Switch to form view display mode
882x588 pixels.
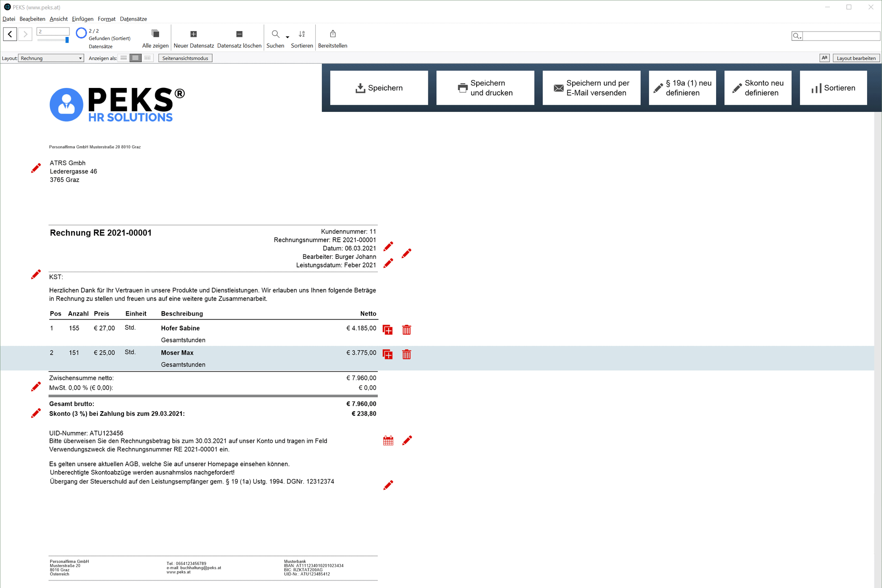[124, 58]
